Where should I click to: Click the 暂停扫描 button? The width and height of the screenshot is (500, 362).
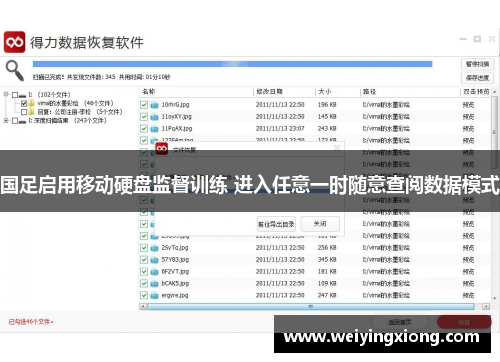[x=477, y=64]
